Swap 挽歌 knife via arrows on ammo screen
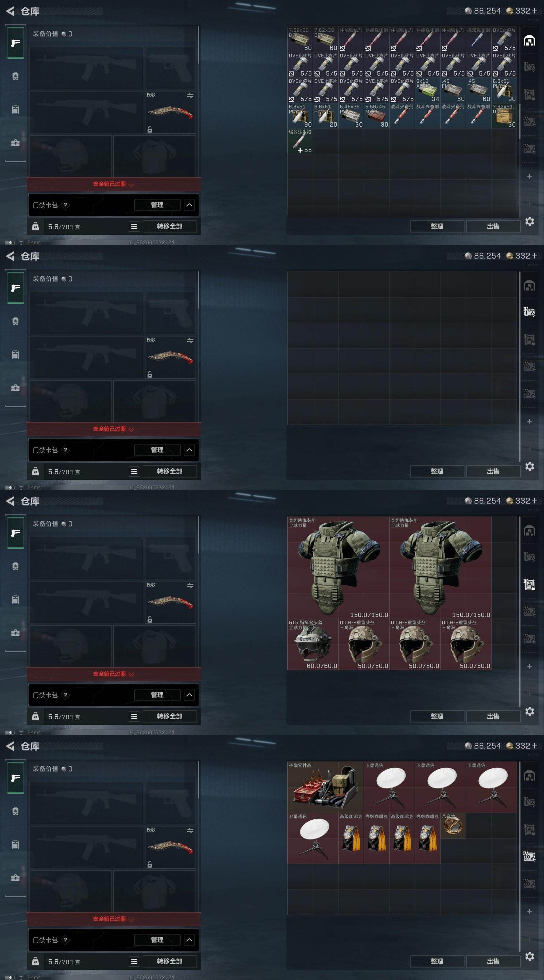Screen dimensions: 544x980 click(190, 96)
